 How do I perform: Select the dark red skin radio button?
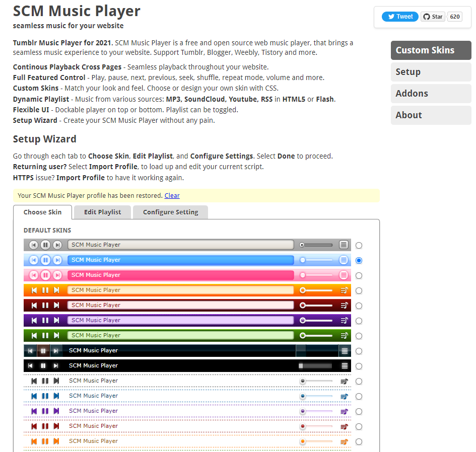(359, 306)
